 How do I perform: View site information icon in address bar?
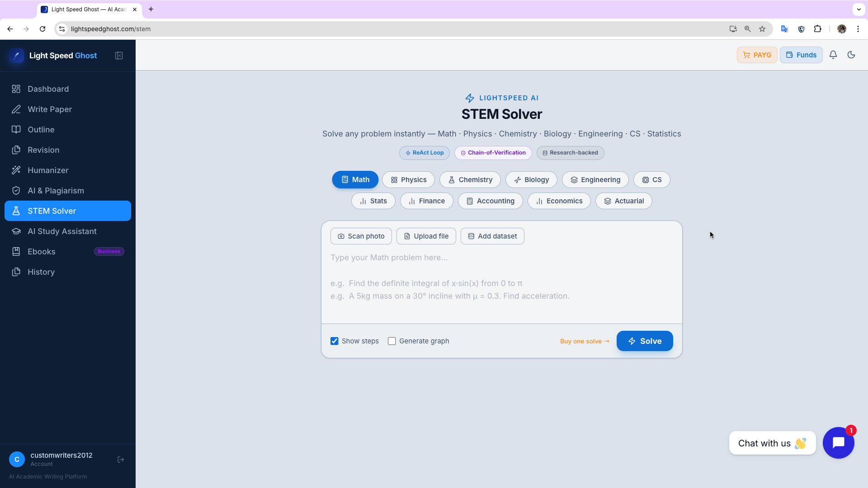pyautogui.click(x=62, y=29)
